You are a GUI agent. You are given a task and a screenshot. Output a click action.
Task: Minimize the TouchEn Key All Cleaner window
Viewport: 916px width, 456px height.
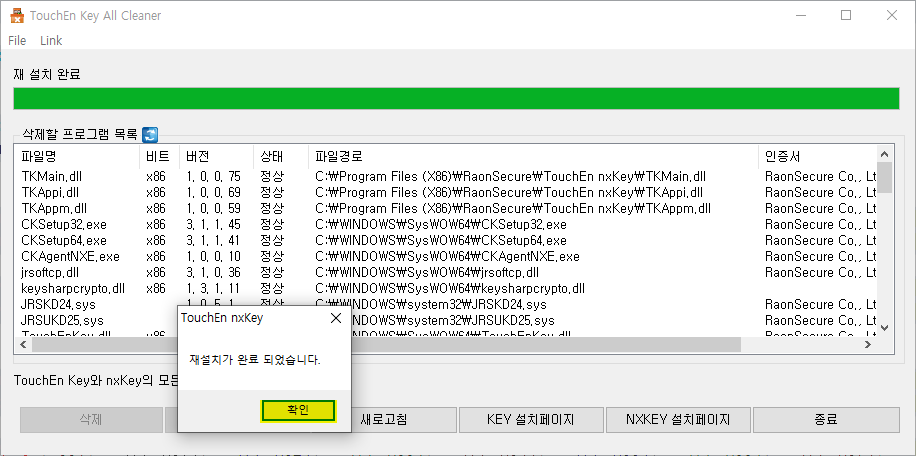click(800, 16)
